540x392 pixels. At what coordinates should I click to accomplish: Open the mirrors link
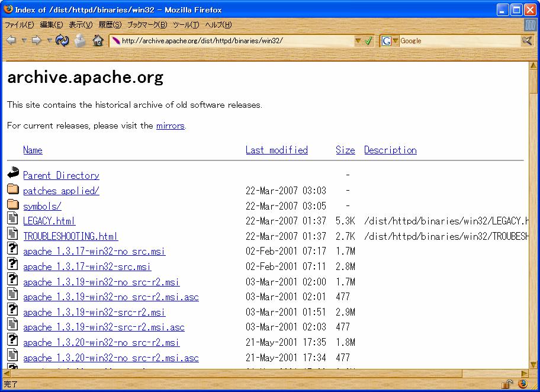(x=171, y=126)
